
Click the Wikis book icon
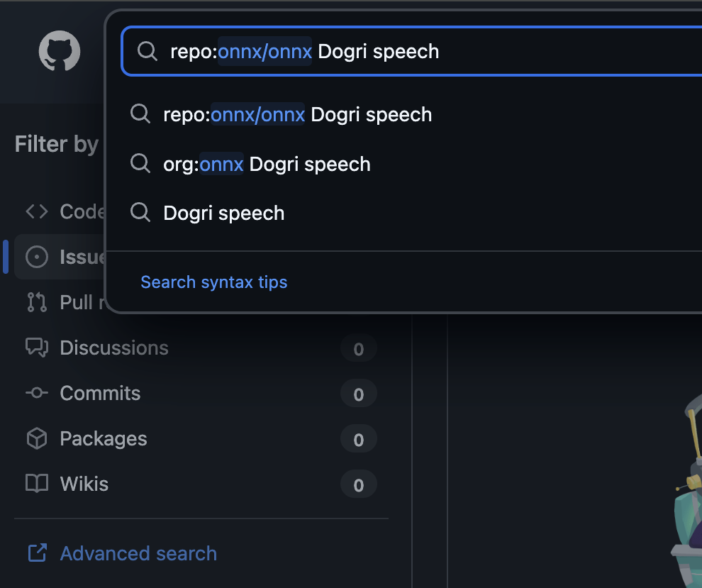(x=37, y=484)
